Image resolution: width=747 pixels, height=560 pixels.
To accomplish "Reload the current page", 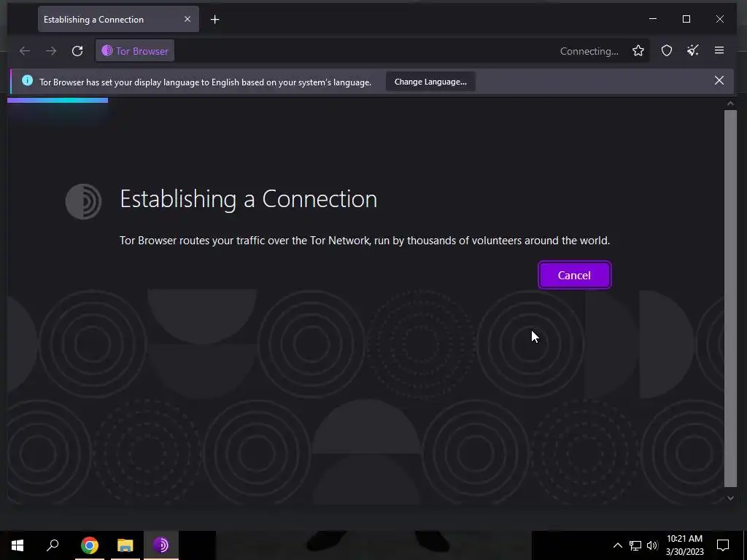I will (x=77, y=51).
